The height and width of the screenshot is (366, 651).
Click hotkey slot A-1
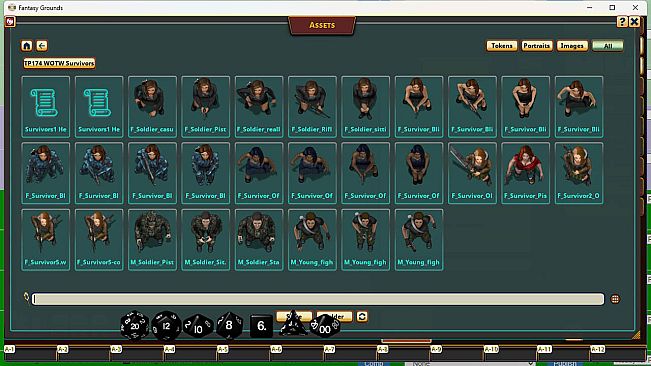(x=30, y=353)
